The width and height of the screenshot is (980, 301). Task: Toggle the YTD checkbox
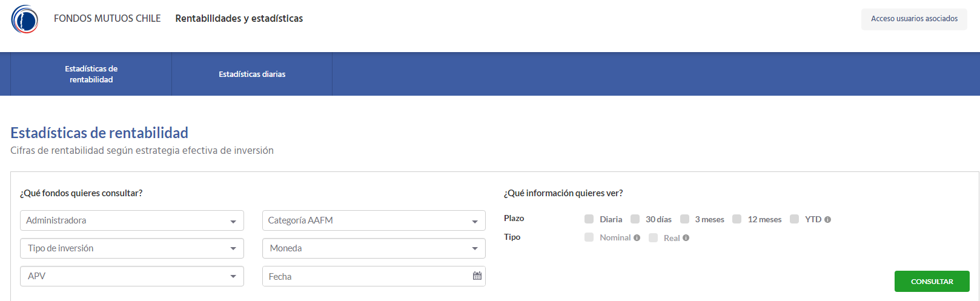(794, 219)
